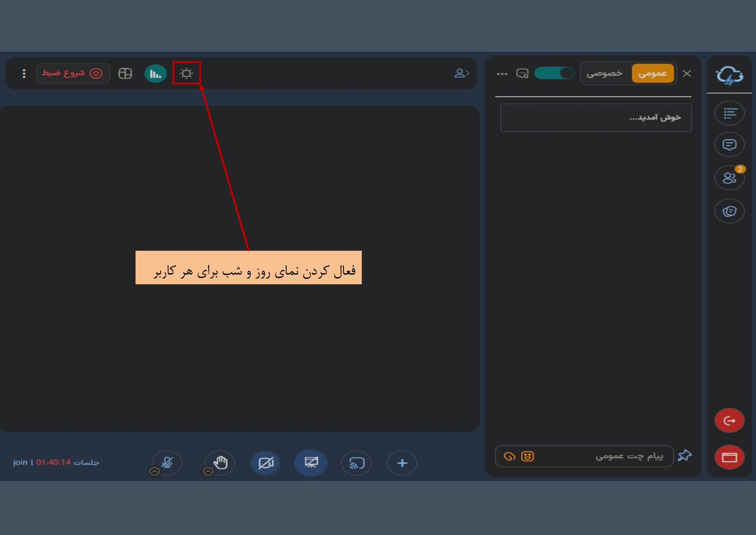The height and width of the screenshot is (535, 756).
Task: Expand the participants arrow icon
Action: [x=461, y=73]
